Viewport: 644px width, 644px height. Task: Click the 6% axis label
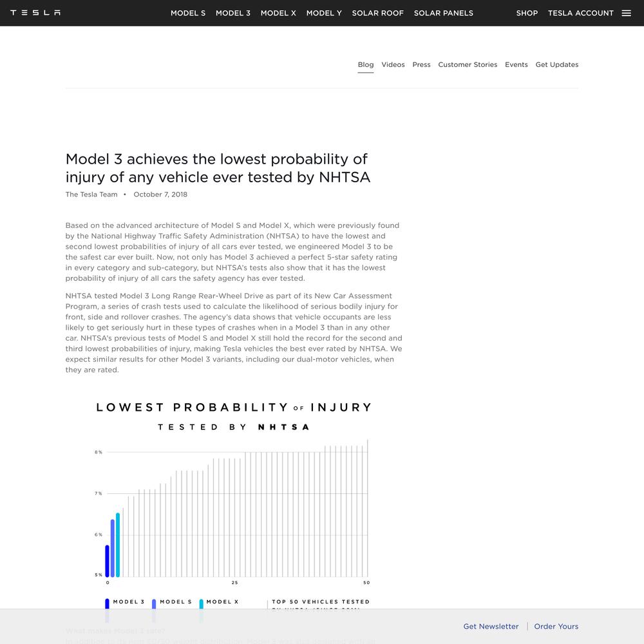[99, 535]
